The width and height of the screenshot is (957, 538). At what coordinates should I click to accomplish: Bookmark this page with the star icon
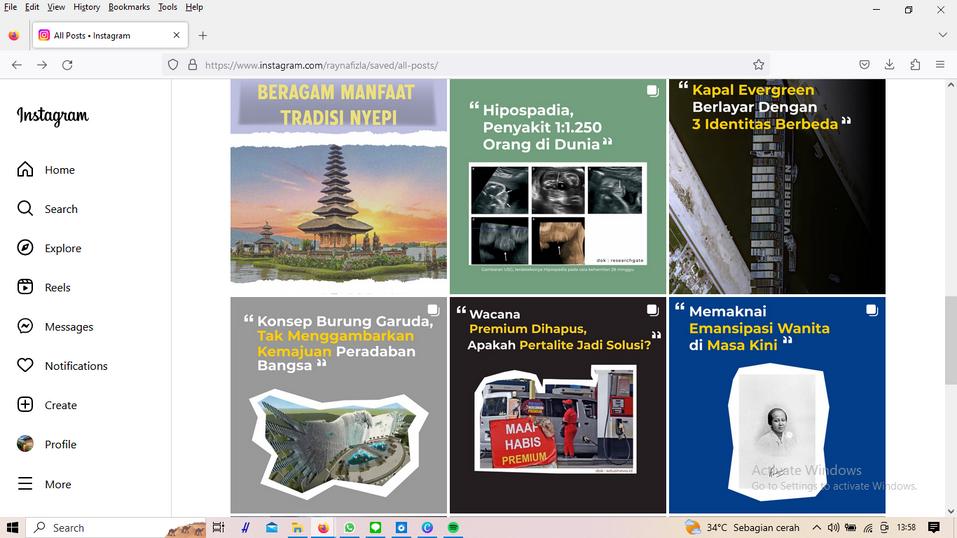758,65
